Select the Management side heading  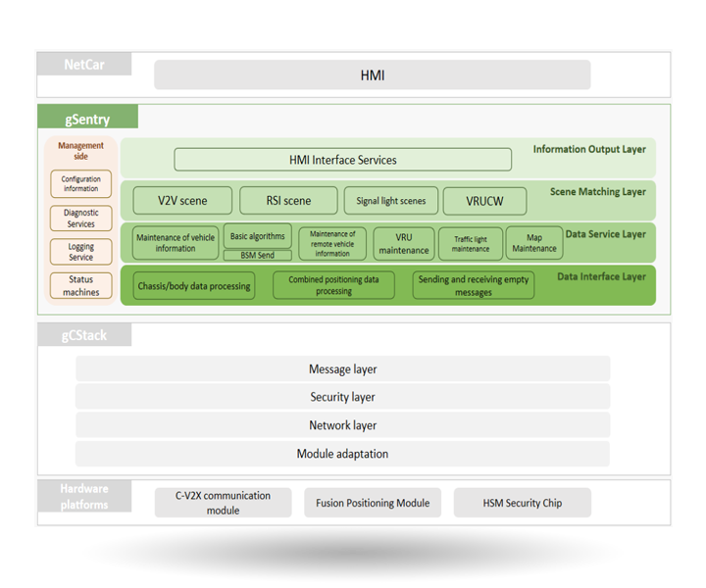80,151
